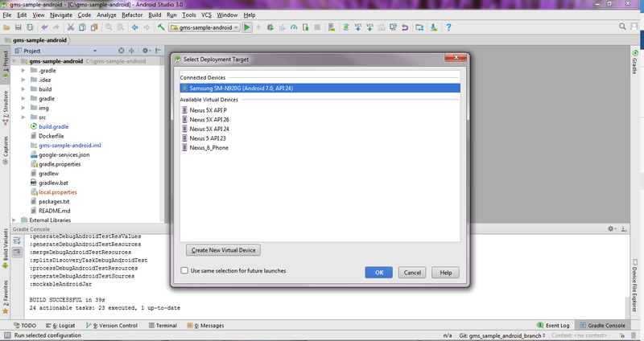The width and height of the screenshot is (644, 341).
Task: Expand the src folder
Action: (23, 117)
